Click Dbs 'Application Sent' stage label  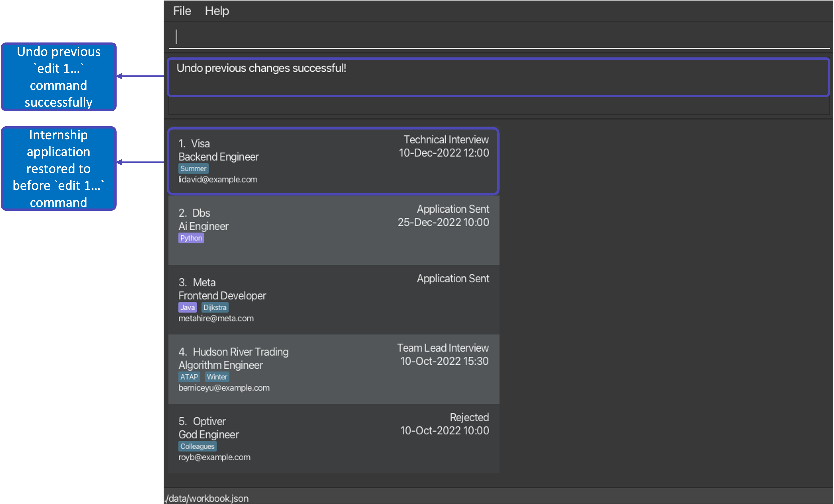pyautogui.click(x=453, y=209)
